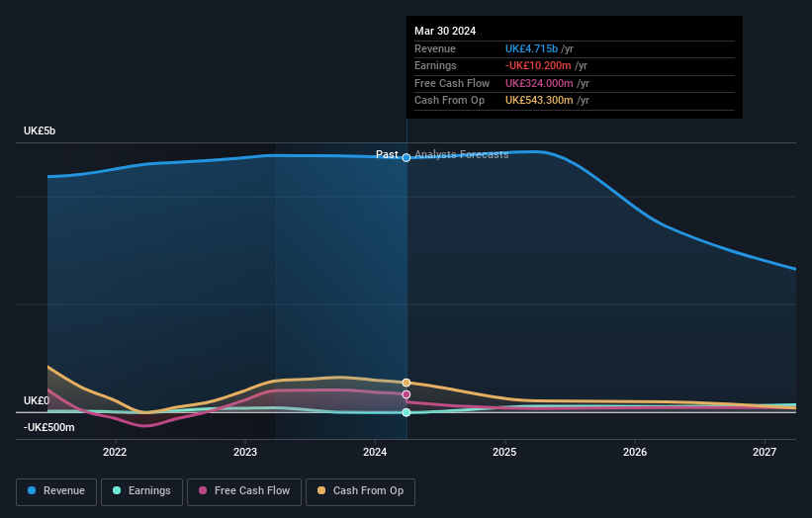The height and width of the screenshot is (518, 812).
Task: Click the Earnings row label in tooltip
Action: point(435,65)
